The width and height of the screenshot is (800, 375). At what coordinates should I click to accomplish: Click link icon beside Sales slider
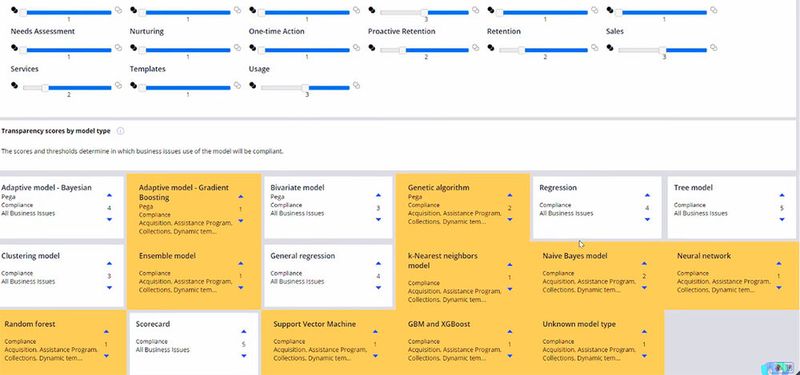714,47
